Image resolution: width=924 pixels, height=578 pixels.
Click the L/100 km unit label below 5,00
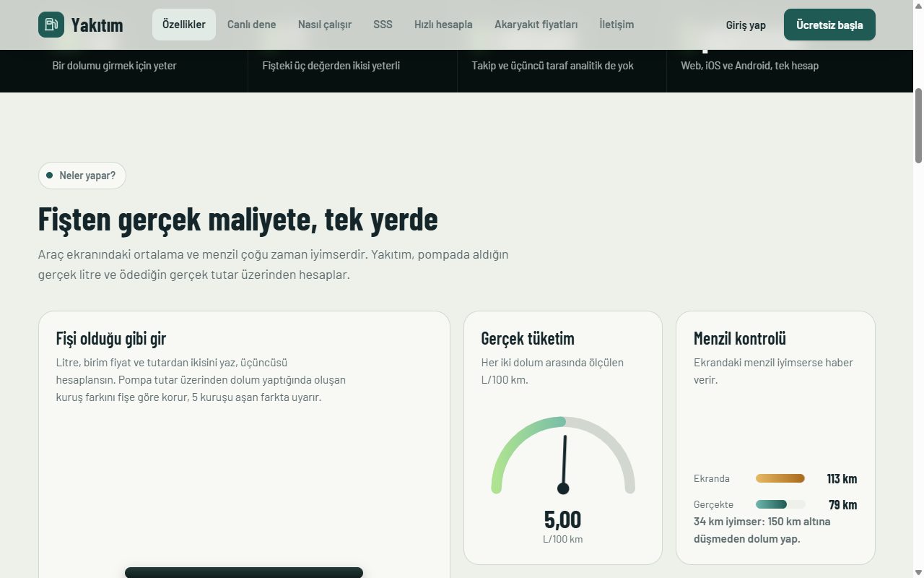tap(563, 539)
